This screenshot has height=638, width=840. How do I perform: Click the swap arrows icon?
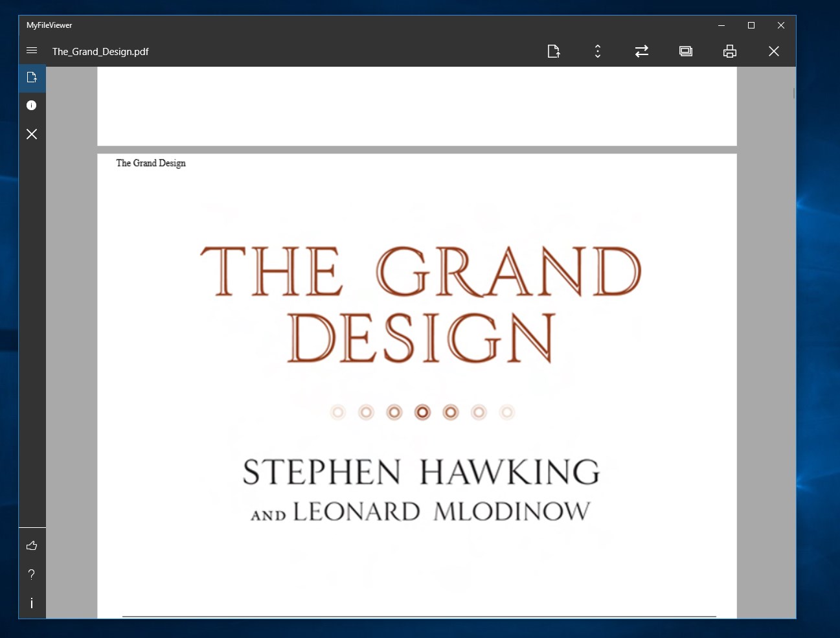click(x=642, y=51)
